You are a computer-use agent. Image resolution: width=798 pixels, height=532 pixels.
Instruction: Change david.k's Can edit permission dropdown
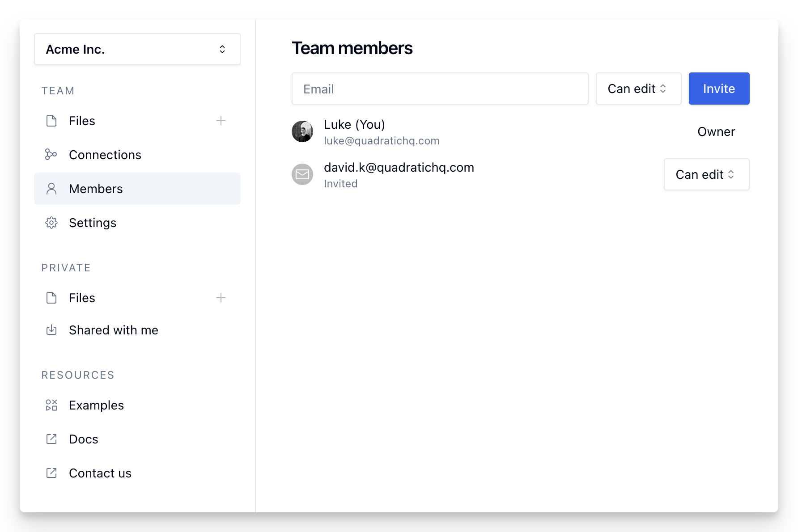(706, 174)
